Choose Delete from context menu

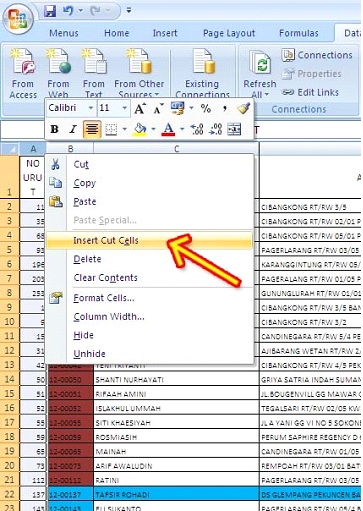tap(149, 259)
